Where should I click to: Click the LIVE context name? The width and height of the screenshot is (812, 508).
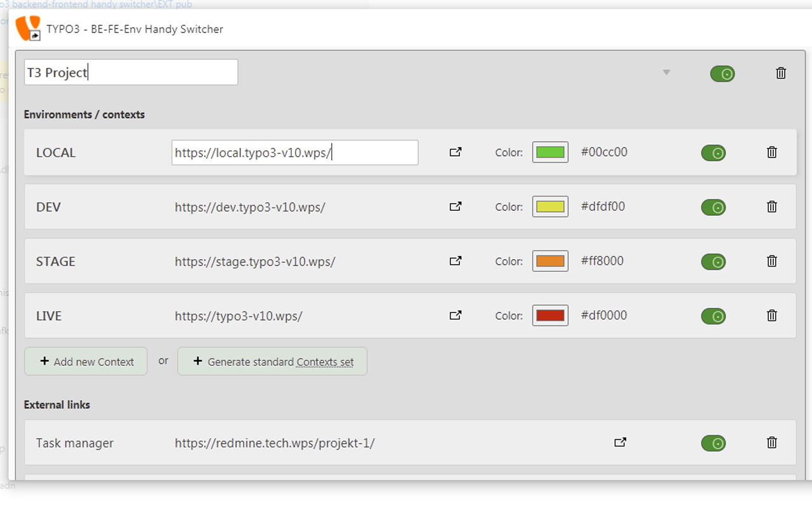click(49, 316)
